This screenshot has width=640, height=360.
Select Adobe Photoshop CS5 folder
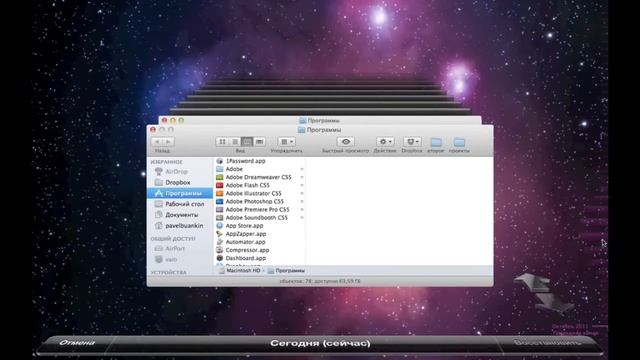(260, 202)
